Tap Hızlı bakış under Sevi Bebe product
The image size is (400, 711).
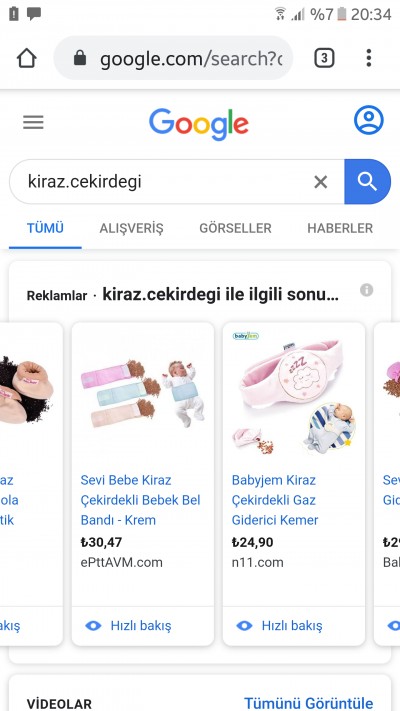pyautogui.click(x=128, y=626)
